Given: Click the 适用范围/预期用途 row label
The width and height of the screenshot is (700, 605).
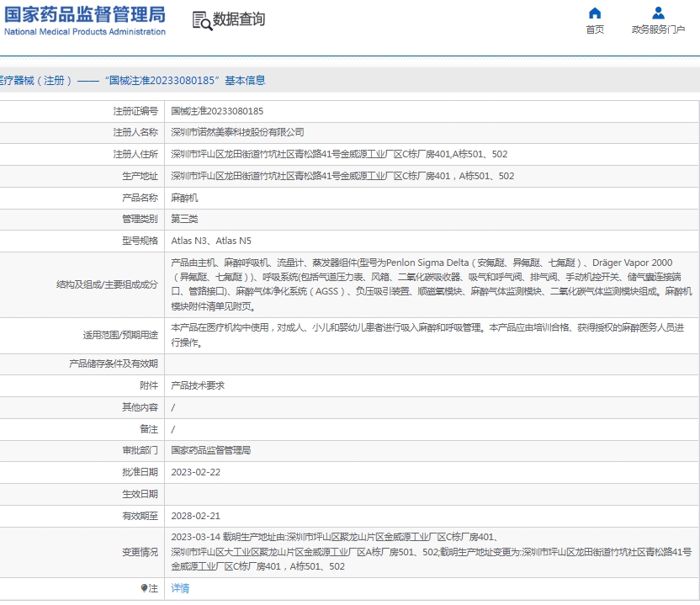Looking at the screenshot, I should 120,336.
